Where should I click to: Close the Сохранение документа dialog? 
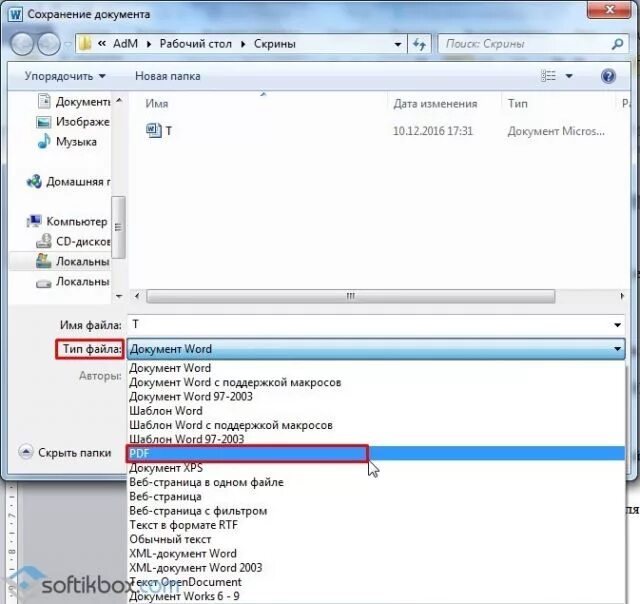click(609, 9)
